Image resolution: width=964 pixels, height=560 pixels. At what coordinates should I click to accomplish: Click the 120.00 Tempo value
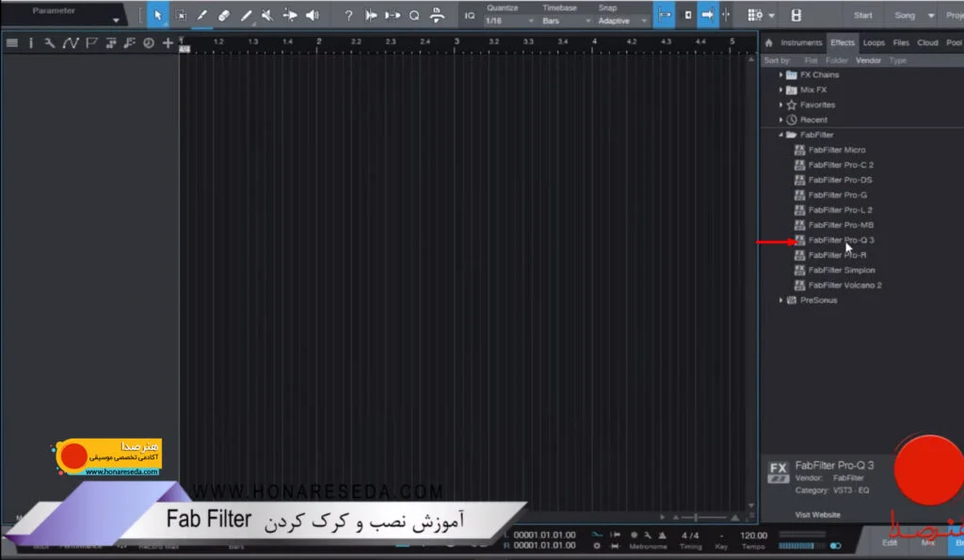coord(753,536)
